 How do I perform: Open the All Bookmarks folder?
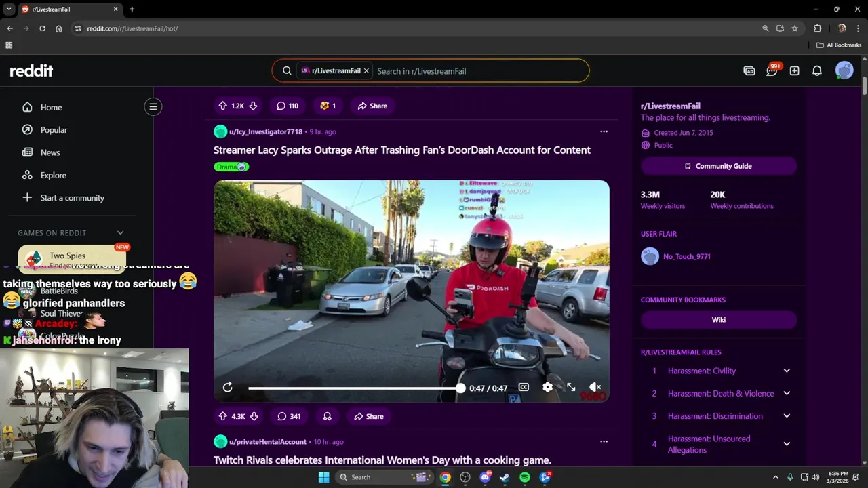839,45
